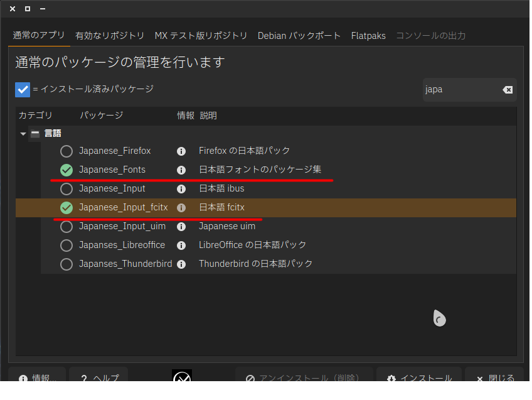
Task: Click description 日本語 ibus
Action: [x=221, y=188]
